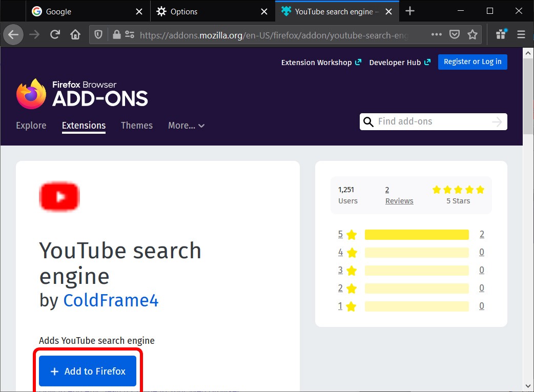534x392 pixels.
Task: Open author ColdFrame4 profile link
Action: pyautogui.click(x=111, y=300)
